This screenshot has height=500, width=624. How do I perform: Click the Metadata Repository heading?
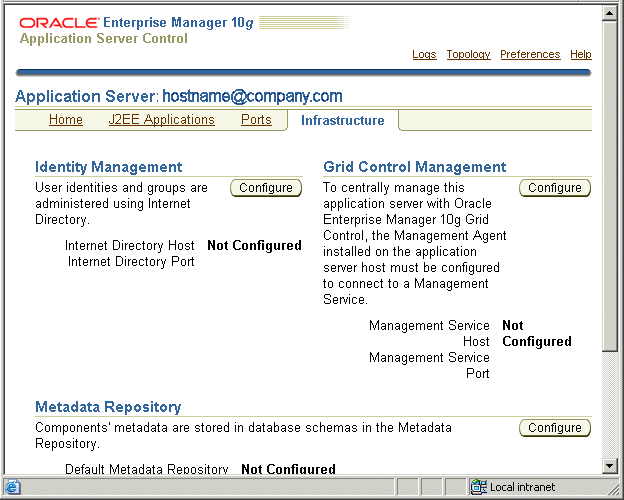click(108, 407)
